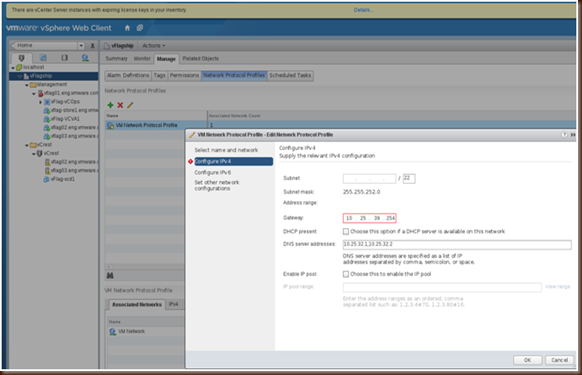Open Hosts and Clusters navigator tab
Screen dimensions: 582x375
coord(22,58)
